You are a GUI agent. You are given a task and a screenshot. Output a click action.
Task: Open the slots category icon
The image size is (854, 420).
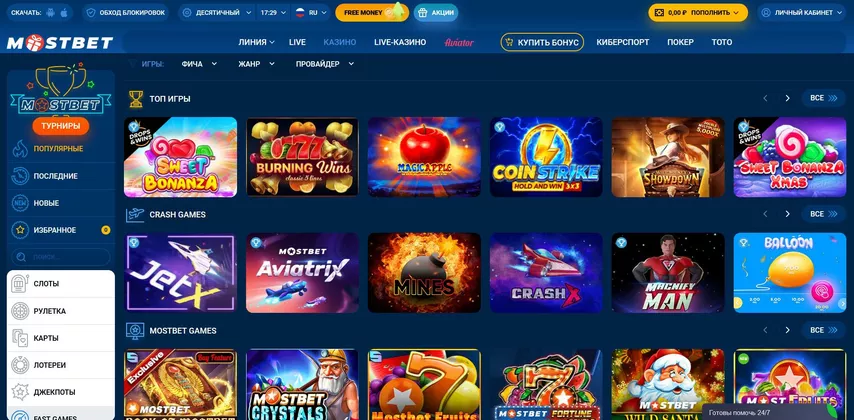coord(20,284)
